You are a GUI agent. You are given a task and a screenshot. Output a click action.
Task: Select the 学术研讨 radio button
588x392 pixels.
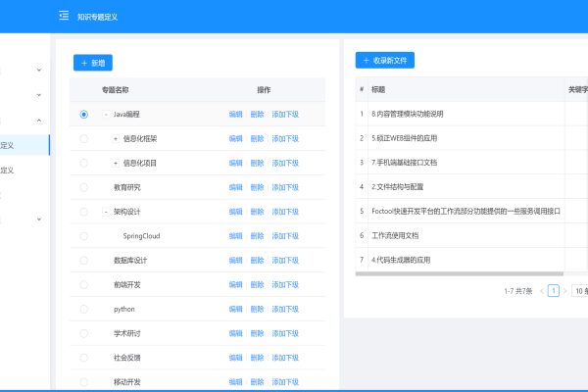(x=84, y=333)
